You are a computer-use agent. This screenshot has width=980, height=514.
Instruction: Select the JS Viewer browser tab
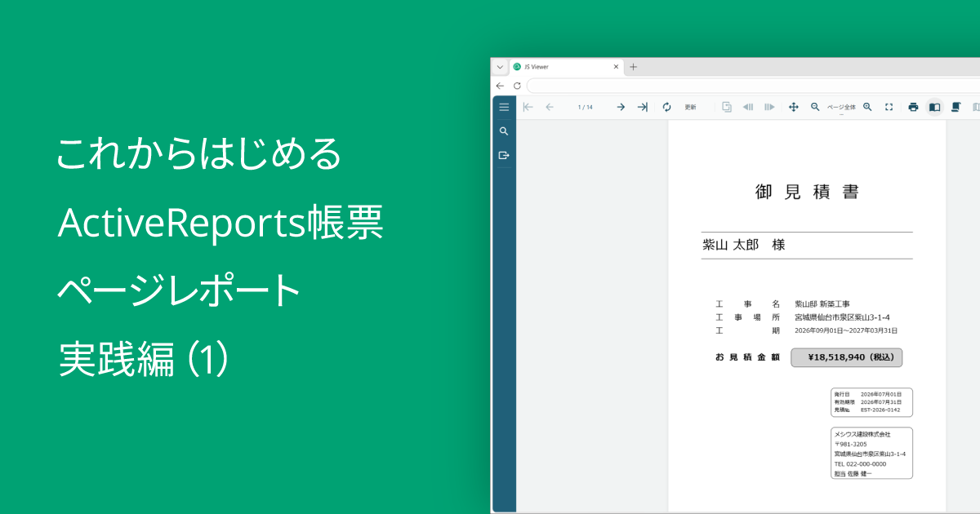point(567,67)
